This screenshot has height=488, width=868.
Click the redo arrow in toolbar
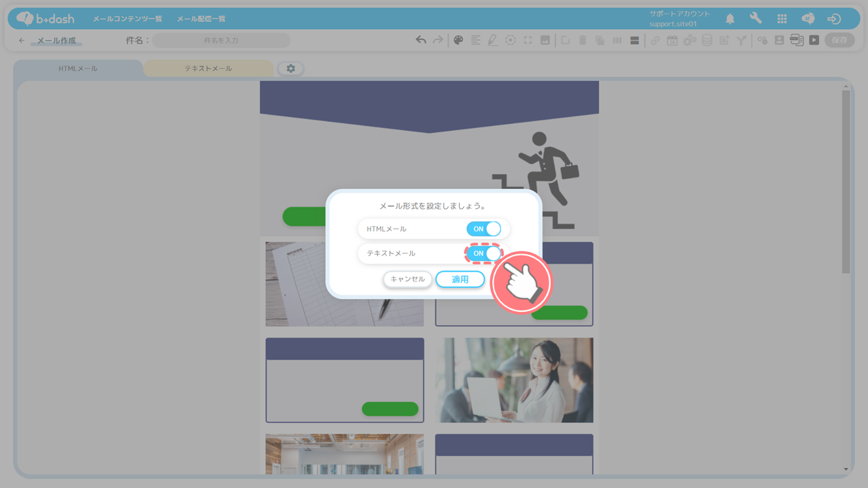[x=438, y=40]
